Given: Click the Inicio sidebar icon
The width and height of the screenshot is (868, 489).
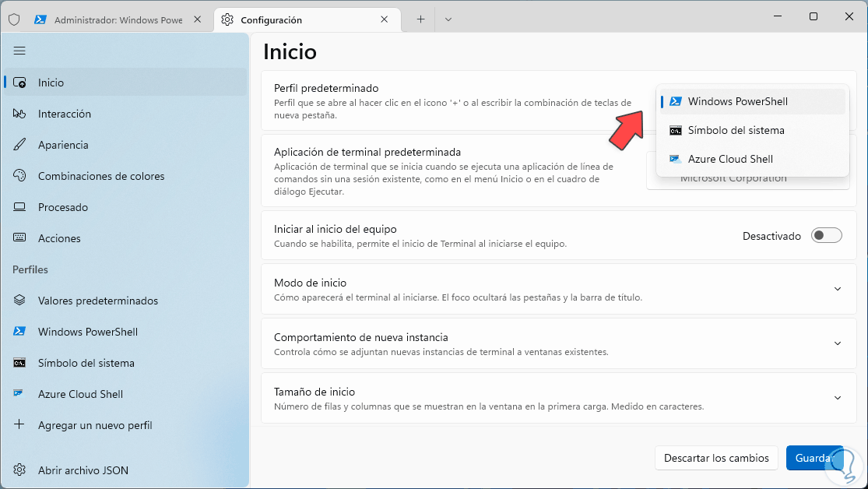Looking at the screenshot, I should pos(19,83).
